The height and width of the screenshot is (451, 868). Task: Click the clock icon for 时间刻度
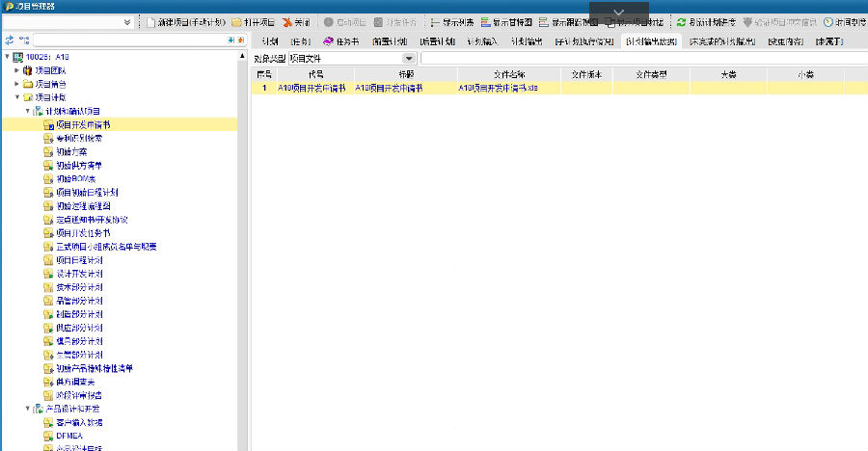pos(828,22)
